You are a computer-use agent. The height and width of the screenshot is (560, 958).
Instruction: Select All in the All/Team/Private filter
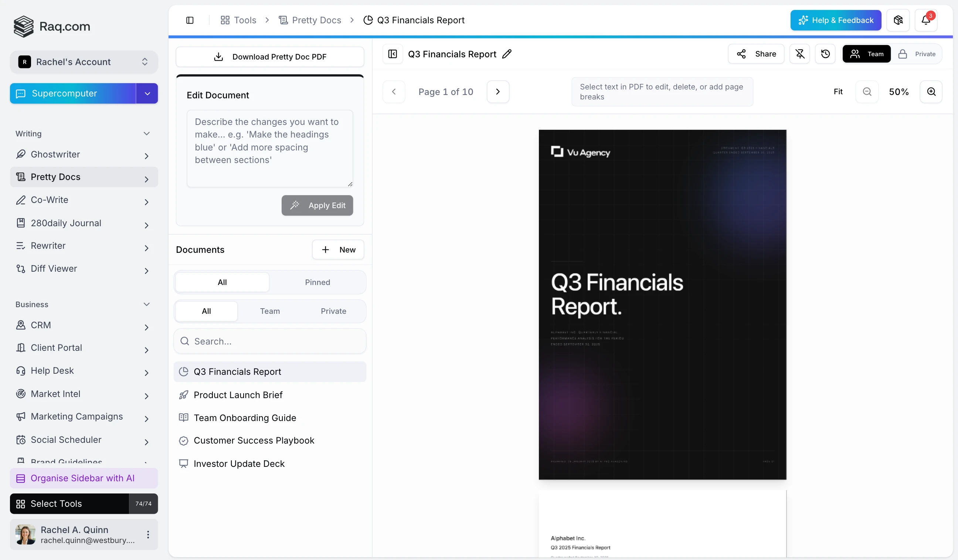pos(206,311)
